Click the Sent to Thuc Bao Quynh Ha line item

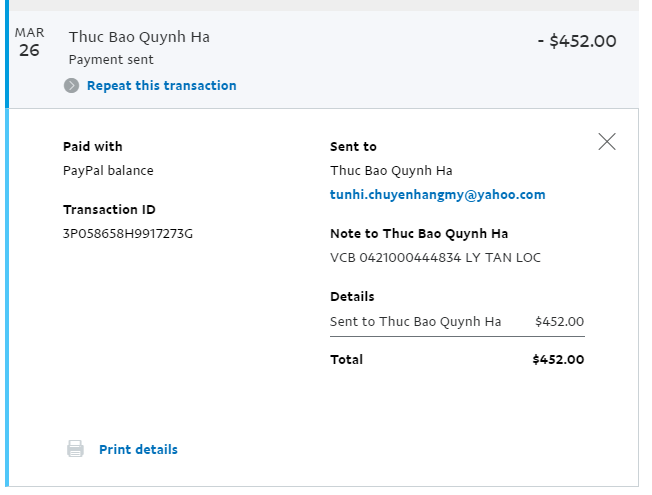[415, 322]
